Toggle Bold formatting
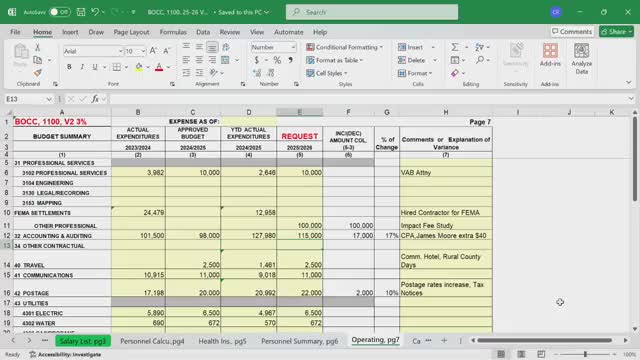The width and height of the screenshot is (640, 360). tap(69, 67)
